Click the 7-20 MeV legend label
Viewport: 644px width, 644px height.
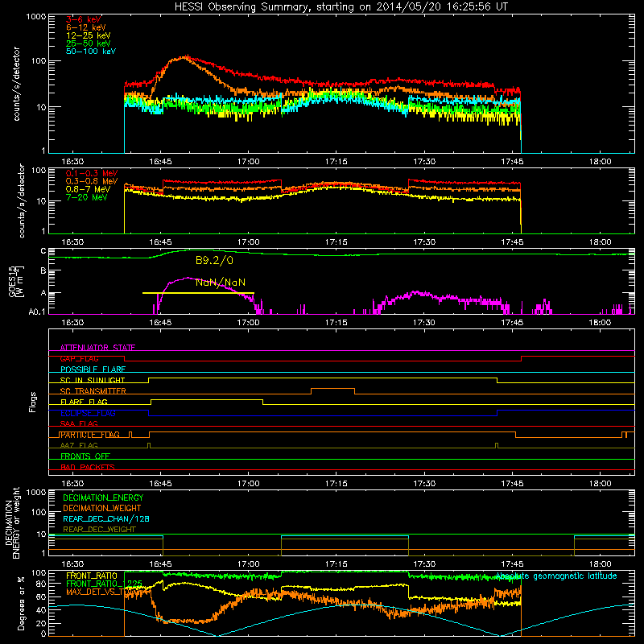pyautogui.click(x=86, y=197)
